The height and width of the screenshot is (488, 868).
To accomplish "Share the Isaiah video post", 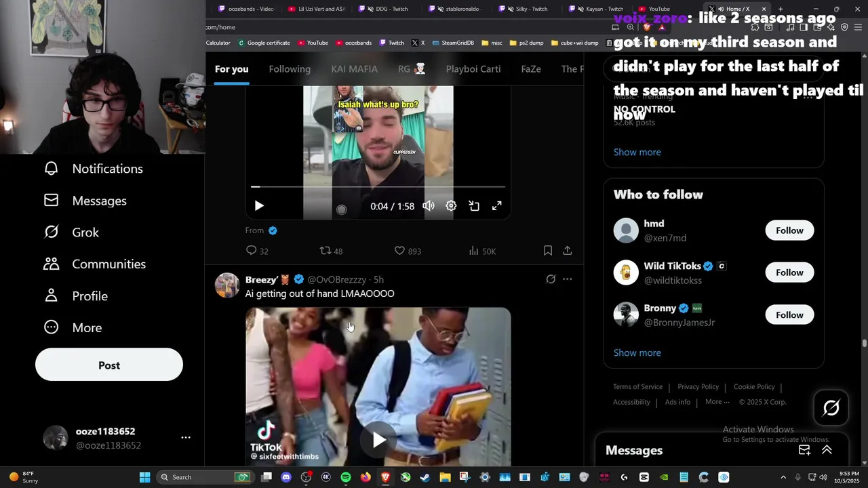I will pos(568,251).
